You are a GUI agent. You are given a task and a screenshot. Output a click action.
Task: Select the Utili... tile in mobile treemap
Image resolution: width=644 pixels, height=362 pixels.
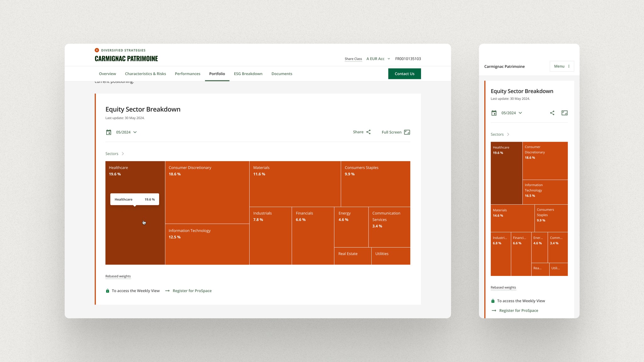click(559, 270)
